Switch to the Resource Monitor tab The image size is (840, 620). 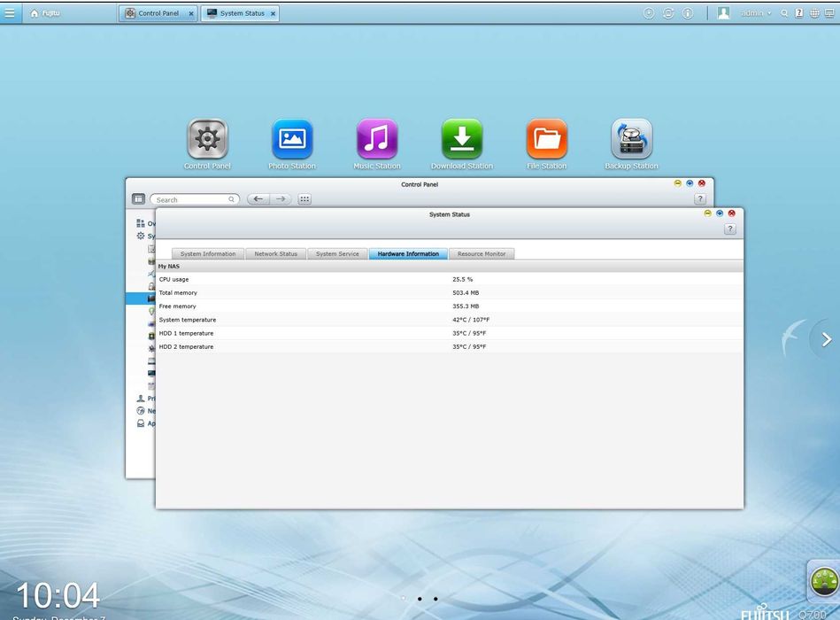click(482, 254)
